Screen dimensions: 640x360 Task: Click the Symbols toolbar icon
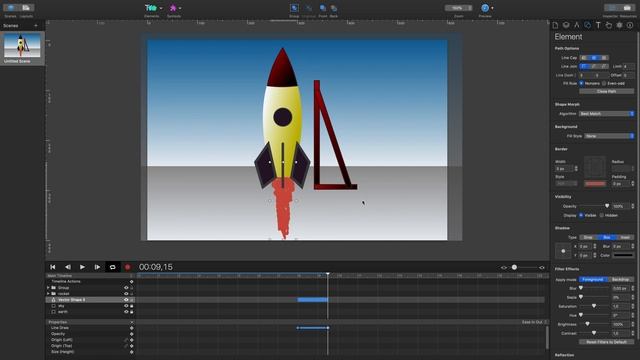point(173,8)
